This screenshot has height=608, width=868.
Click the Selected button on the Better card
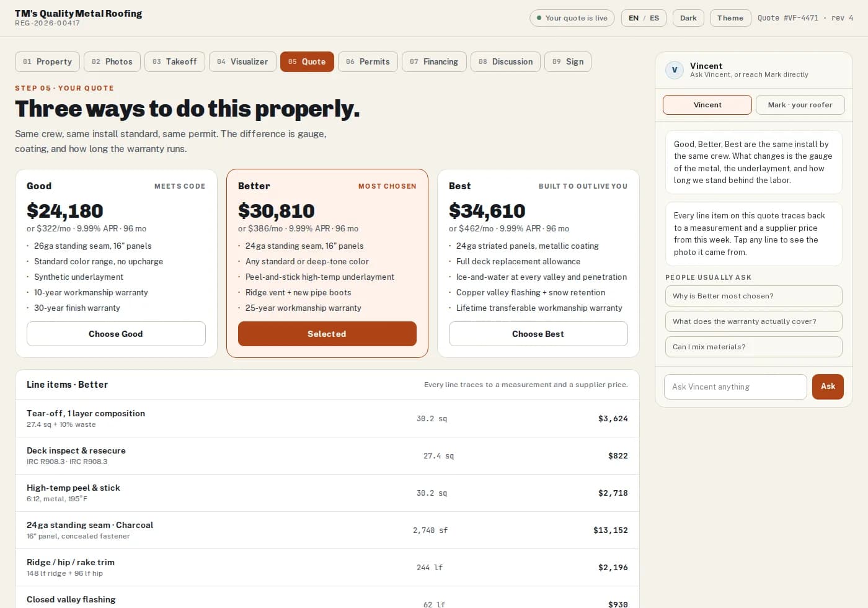pos(327,334)
